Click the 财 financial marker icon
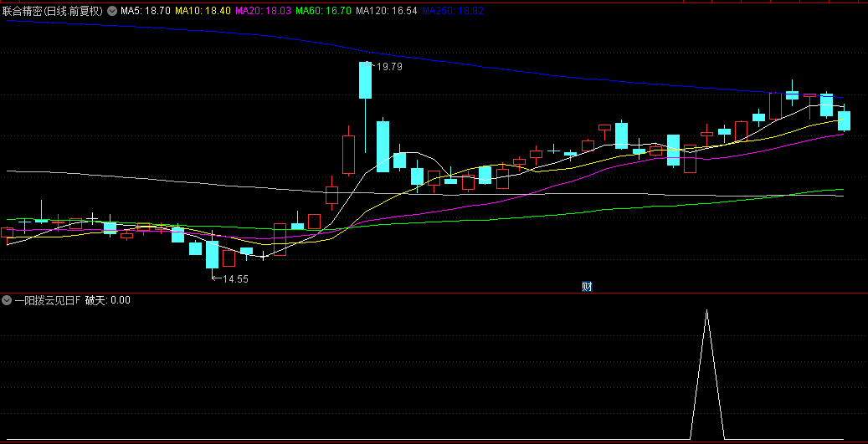This screenshot has width=868, height=444. [x=587, y=287]
